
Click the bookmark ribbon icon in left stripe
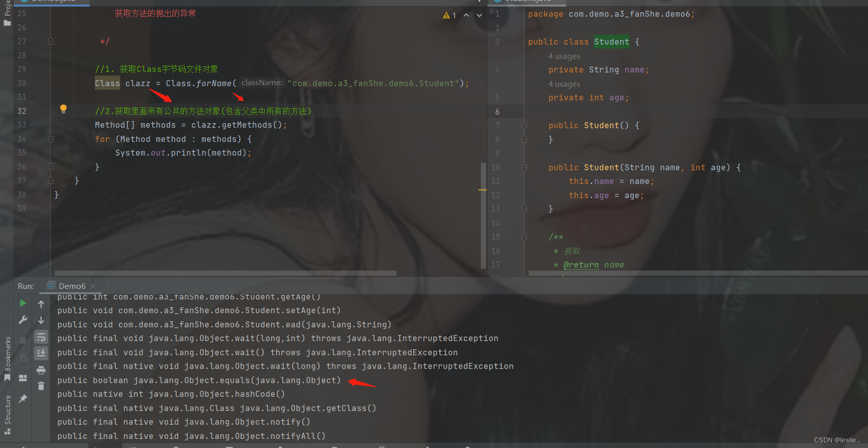(7, 378)
